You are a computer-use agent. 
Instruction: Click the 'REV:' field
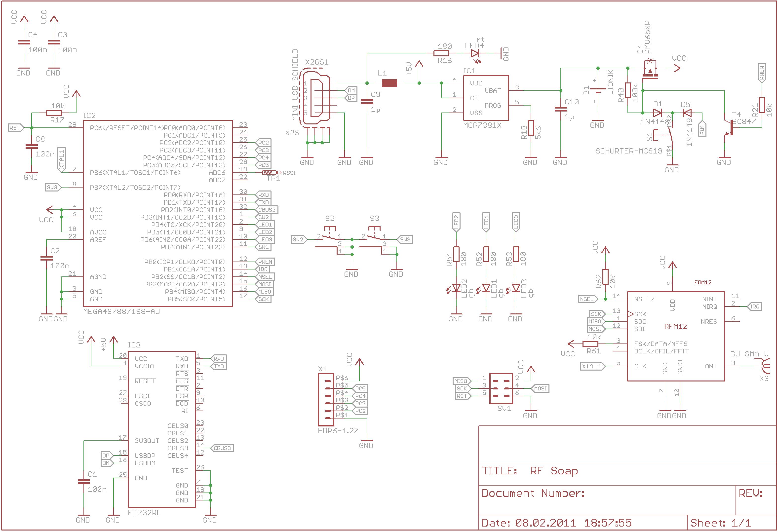click(x=750, y=493)
